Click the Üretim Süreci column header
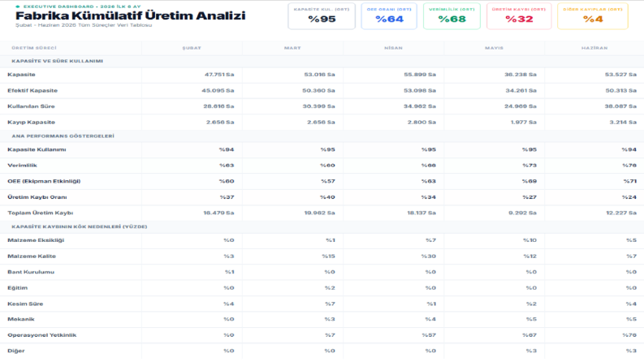The width and height of the screenshot is (644, 362). 34,48
